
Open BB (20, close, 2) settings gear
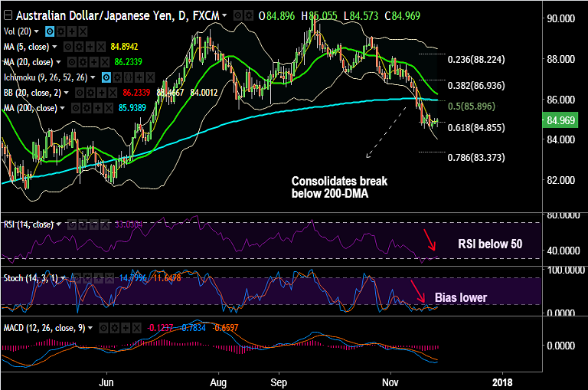click(x=90, y=93)
